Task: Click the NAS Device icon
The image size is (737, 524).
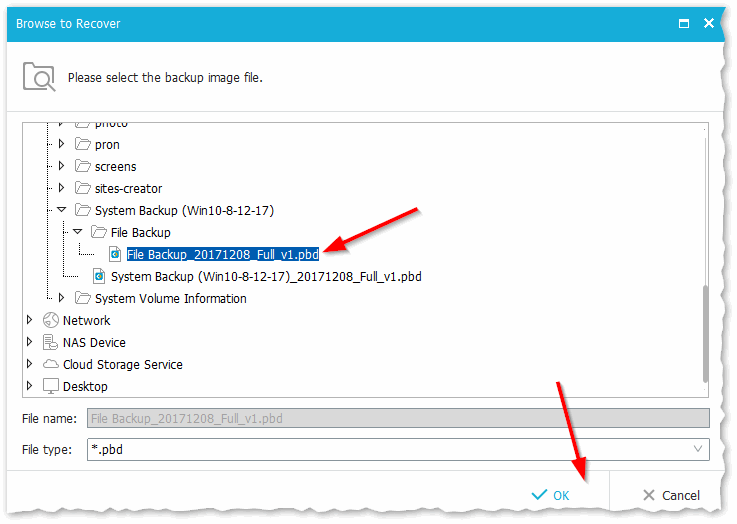Action: click(50, 343)
